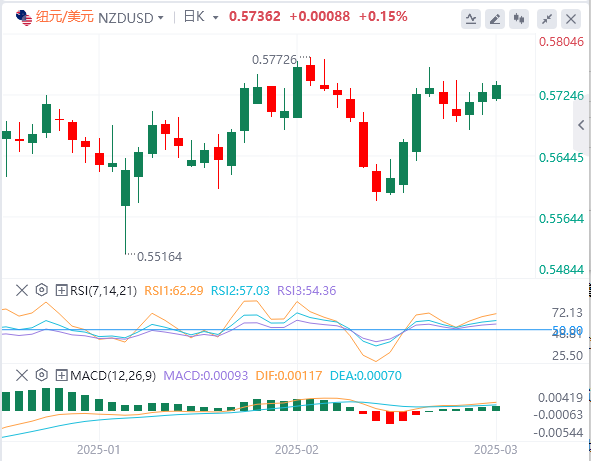Open MACD indicator settings
This screenshot has height=461, width=591.
[x=42, y=375]
